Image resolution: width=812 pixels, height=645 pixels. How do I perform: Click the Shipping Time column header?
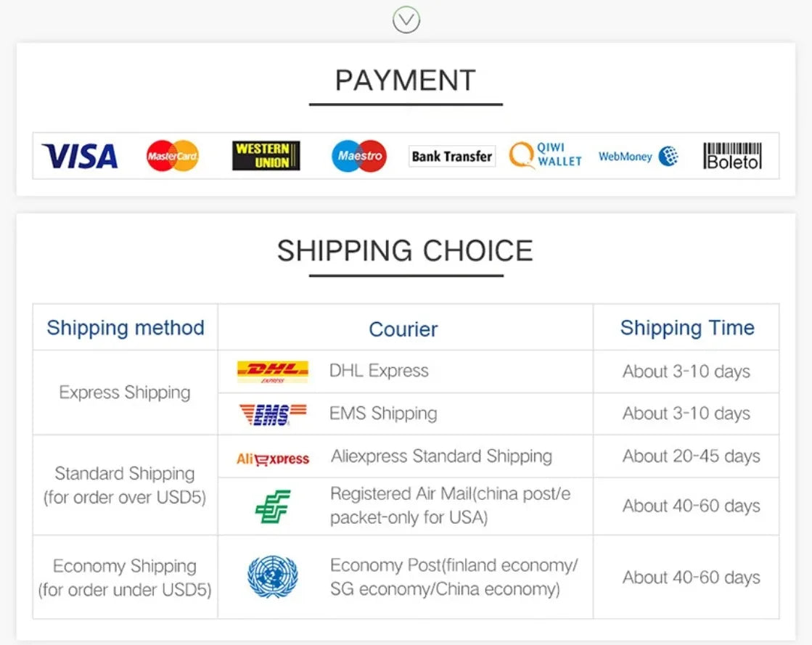pos(686,328)
